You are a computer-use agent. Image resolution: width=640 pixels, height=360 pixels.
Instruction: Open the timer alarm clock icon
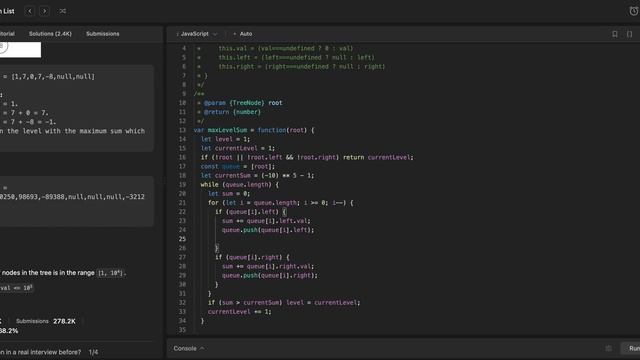[633, 11]
